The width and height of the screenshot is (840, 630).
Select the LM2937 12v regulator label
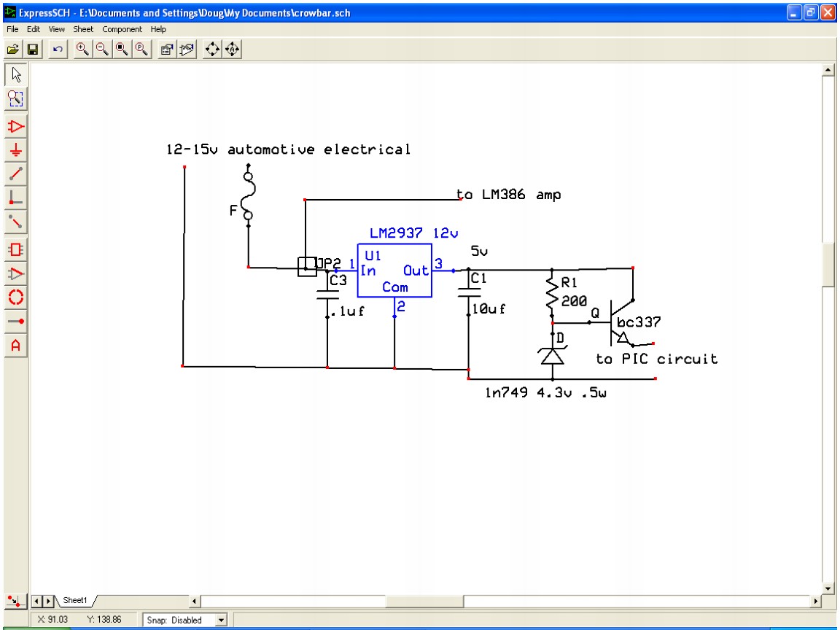(413, 233)
